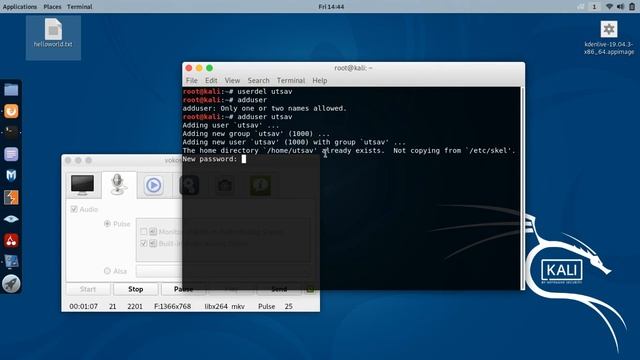Open the terminal Edit menu

click(211, 80)
